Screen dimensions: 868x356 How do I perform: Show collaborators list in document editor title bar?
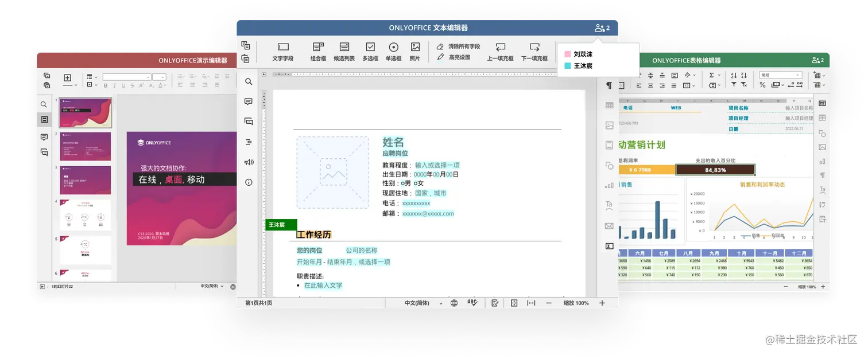click(602, 28)
